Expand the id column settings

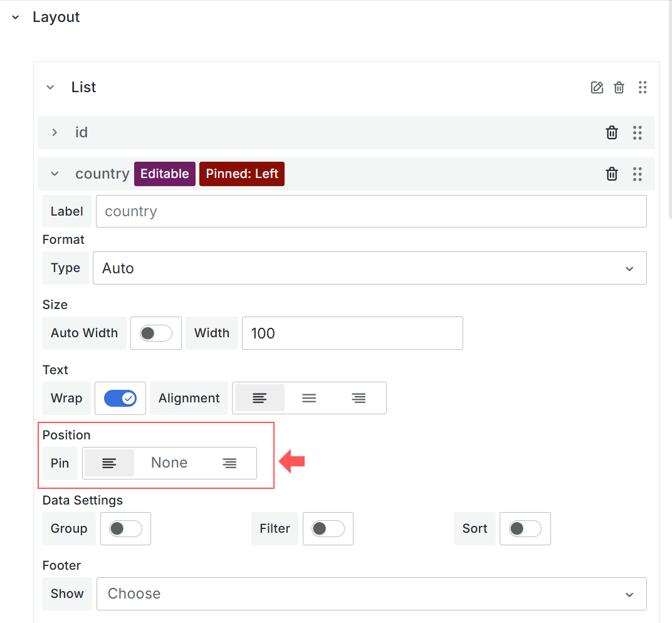(55, 133)
